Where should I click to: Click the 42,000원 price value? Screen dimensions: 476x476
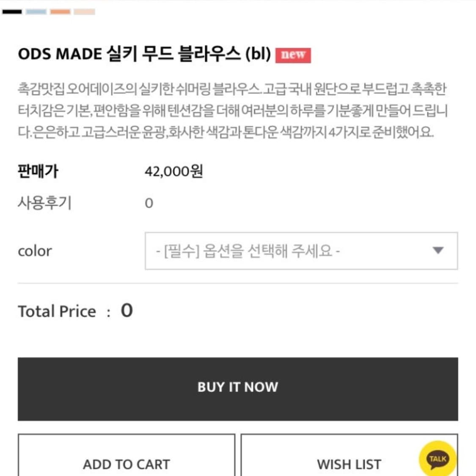[173, 171]
